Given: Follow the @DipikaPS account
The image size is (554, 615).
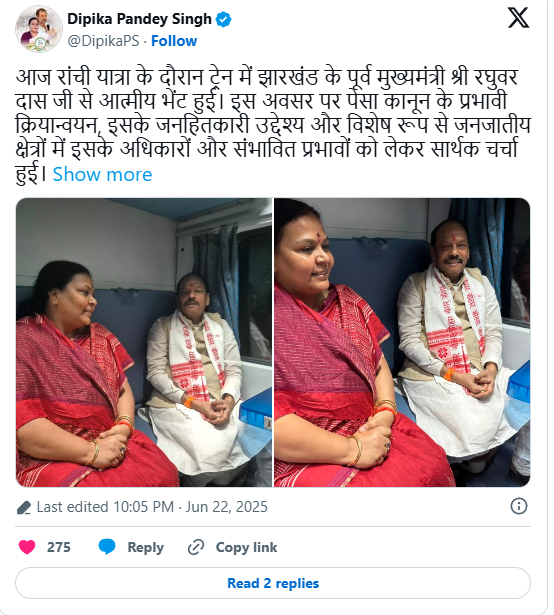Looking at the screenshot, I should (x=174, y=41).
